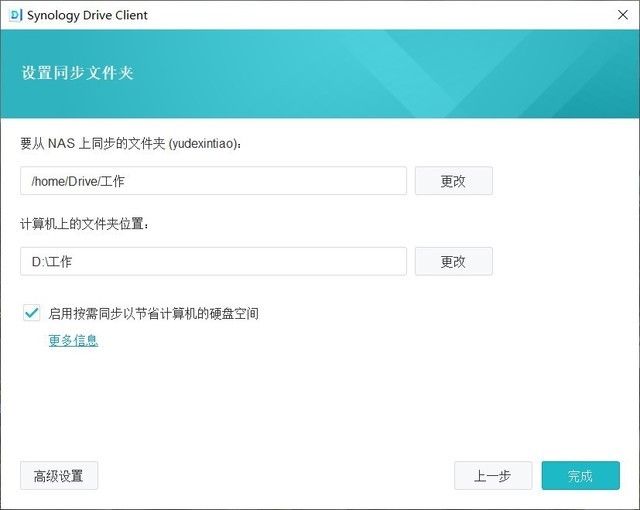The image size is (640, 510).
Task: Finish setup with the 完成 button
Action: [x=580, y=476]
